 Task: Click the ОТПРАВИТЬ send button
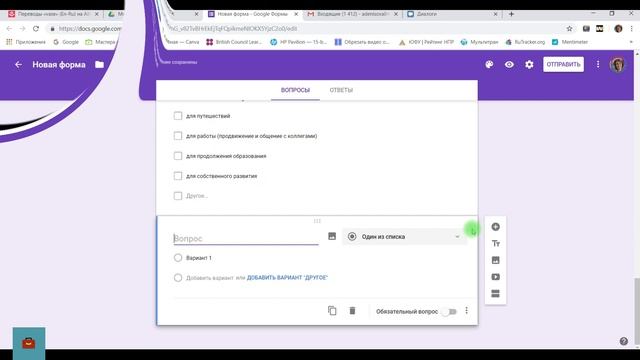click(563, 64)
